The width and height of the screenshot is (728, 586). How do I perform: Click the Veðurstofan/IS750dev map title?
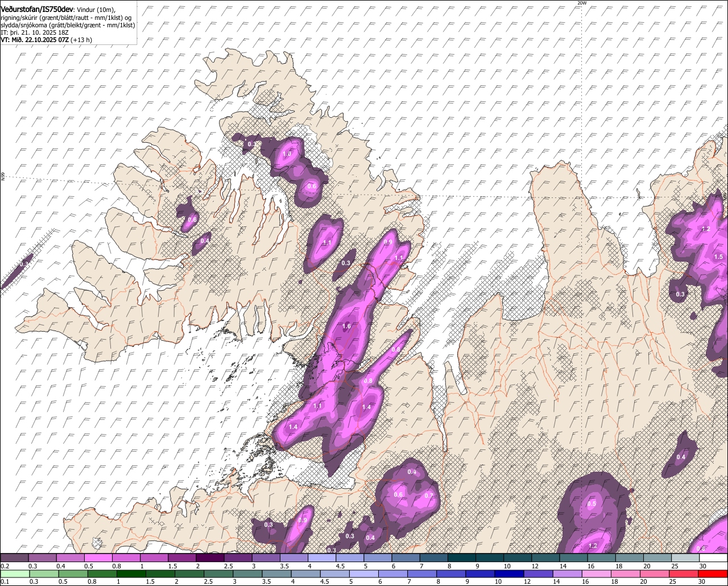pos(38,9)
